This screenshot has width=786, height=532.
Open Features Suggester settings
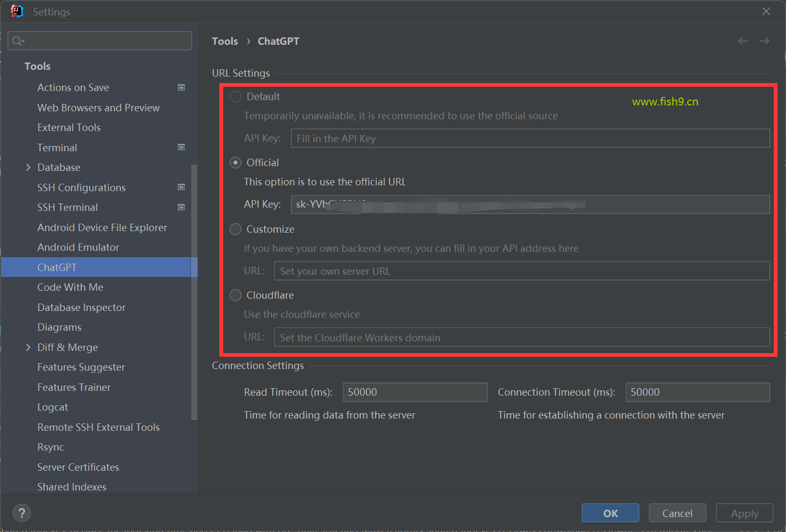tap(81, 367)
